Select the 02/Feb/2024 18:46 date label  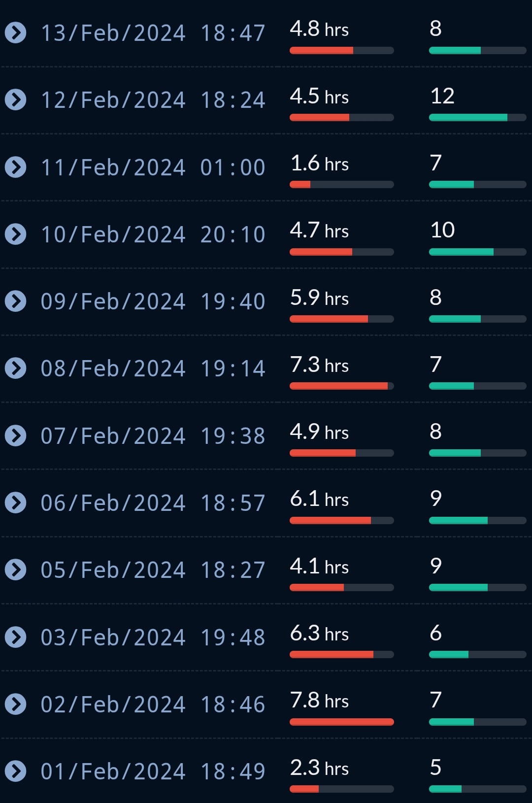coord(153,704)
